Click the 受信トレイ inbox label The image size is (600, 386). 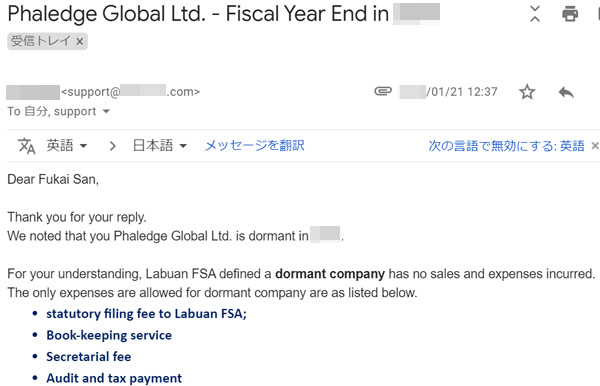[41, 41]
